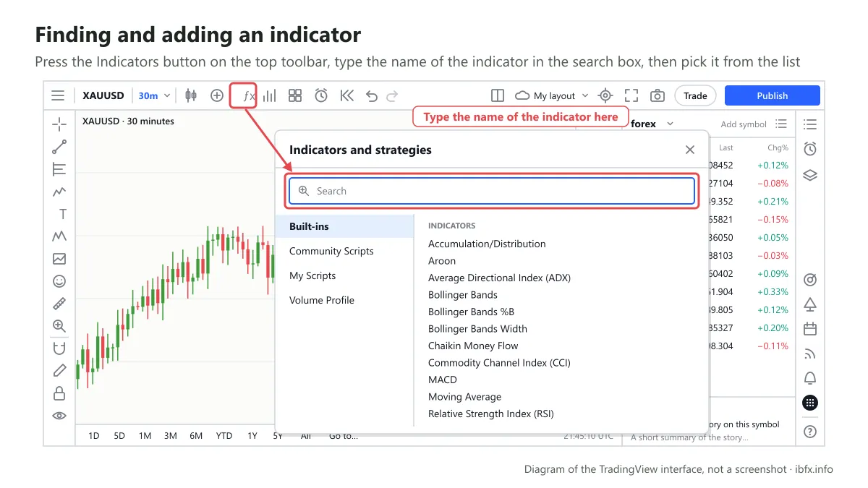Viewport: 868px width, 488px height.
Task: Start bar replay with the rewind icon
Action: tap(346, 95)
